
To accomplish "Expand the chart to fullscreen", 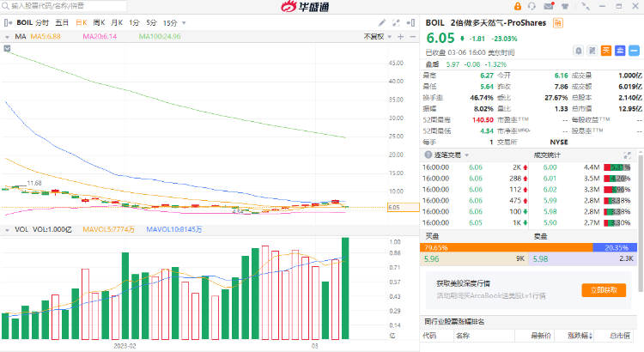I will [x=396, y=22].
